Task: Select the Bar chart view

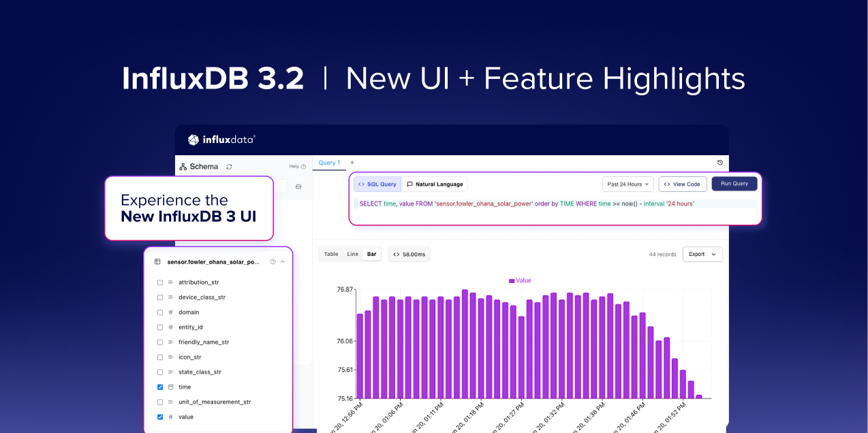Action: [371, 254]
